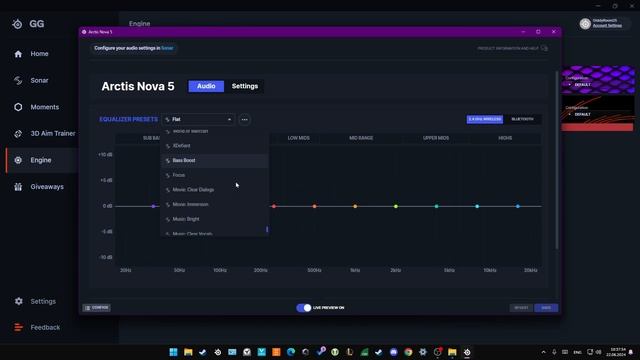This screenshot has height=360, width=640.
Task: Click the Sonar link in the notice
Action: click(x=167, y=48)
